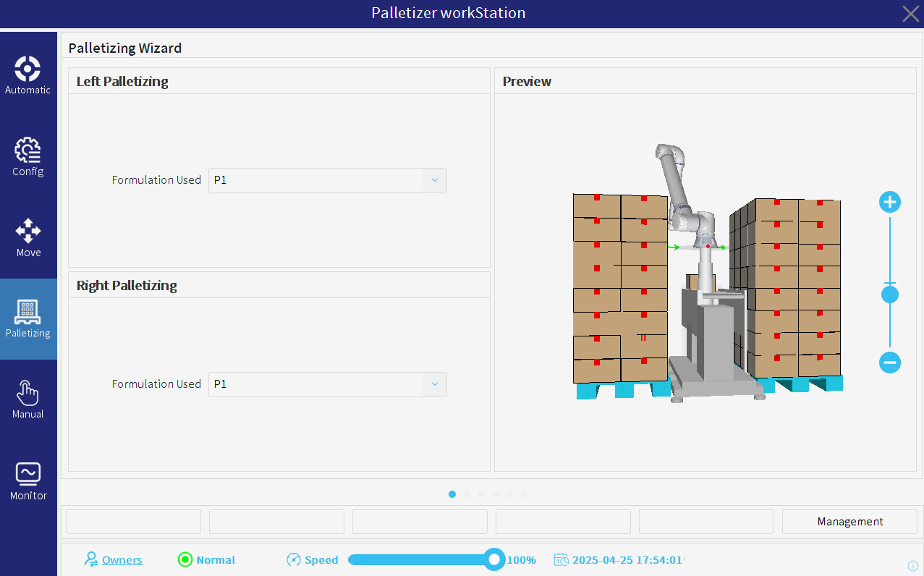Click the 3D robot palletizer preview
The height and width of the screenshot is (576, 924).
tap(707, 272)
